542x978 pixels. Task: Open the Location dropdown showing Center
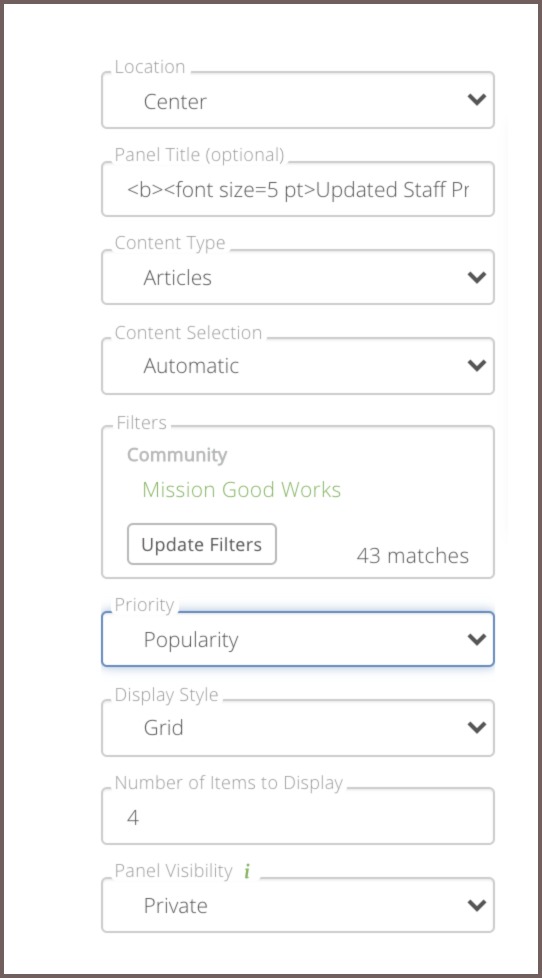pyautogui.click(x=298, y=100)
